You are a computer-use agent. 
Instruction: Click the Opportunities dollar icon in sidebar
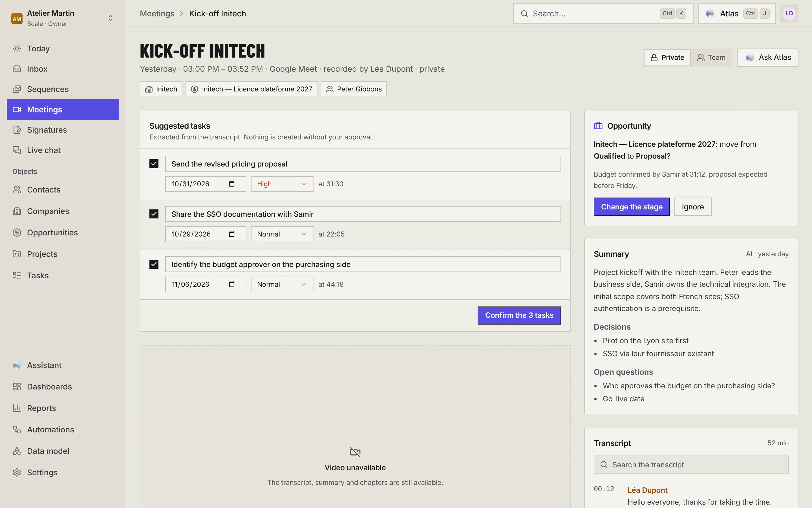pyautogui.click(x=17, y=233)
